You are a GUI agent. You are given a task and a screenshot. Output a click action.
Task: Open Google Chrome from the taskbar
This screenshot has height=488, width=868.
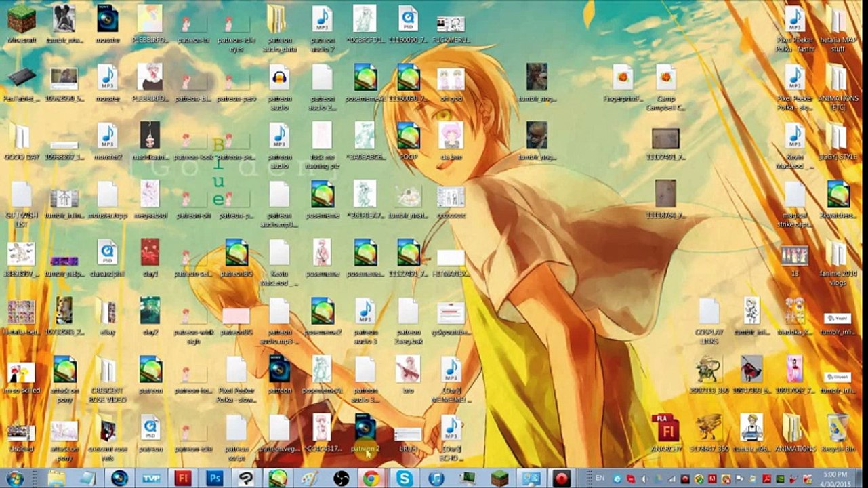[371, 479]
